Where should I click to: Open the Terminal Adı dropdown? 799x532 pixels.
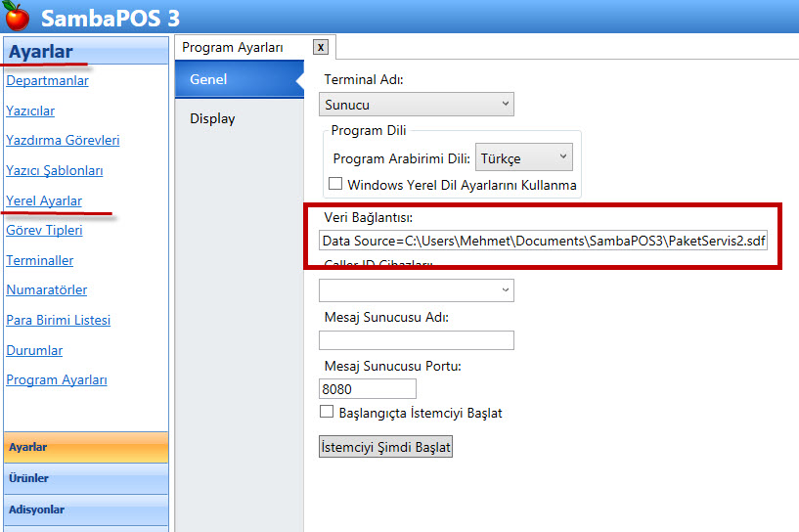(416, 104)
